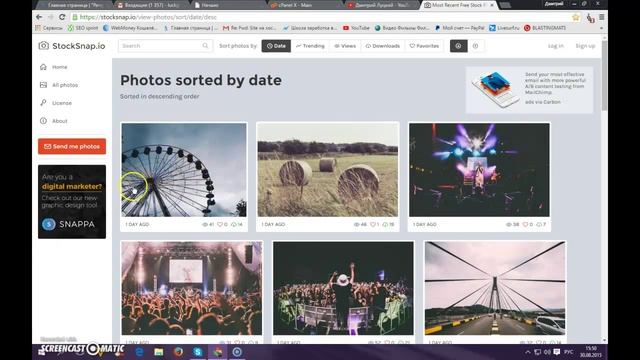Screen dimensions: 640x360
Task: Open the License sidebar link
Action: click(x=62, y=103)
